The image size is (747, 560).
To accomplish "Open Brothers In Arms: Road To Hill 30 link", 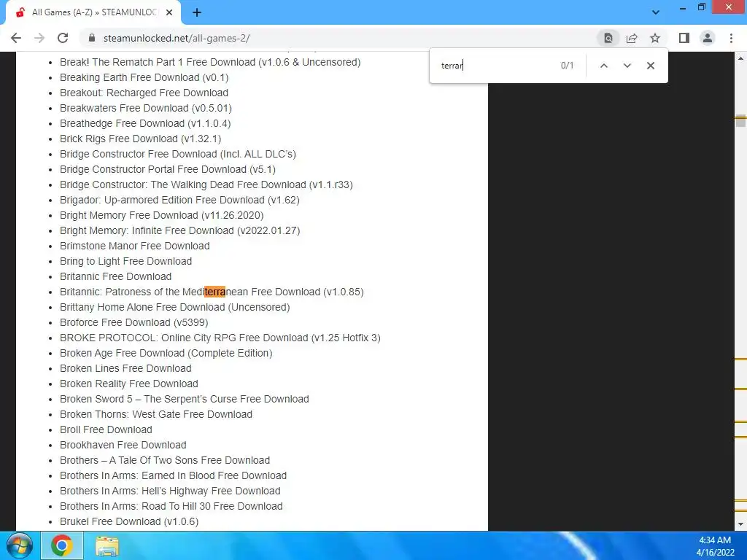I will click(171, 506).
